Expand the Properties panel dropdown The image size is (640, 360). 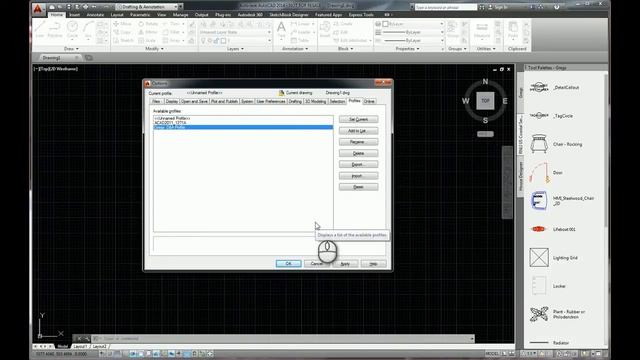pos(407,49)
